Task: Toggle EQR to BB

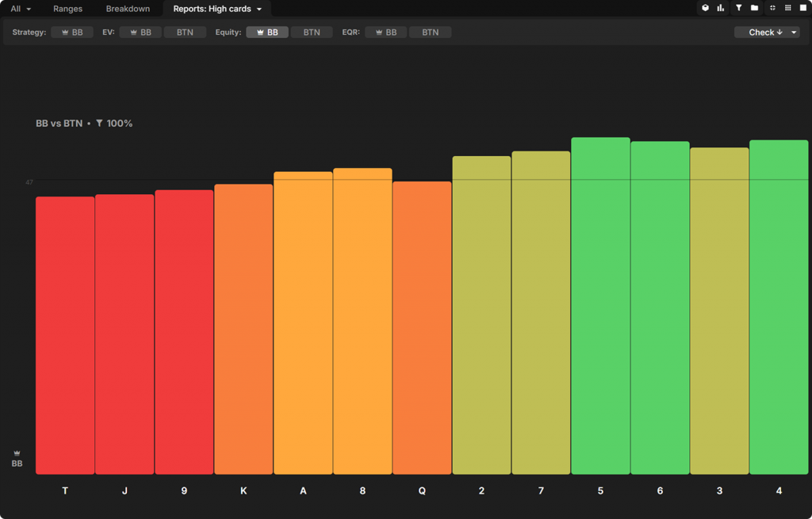Action: (386, 32)
